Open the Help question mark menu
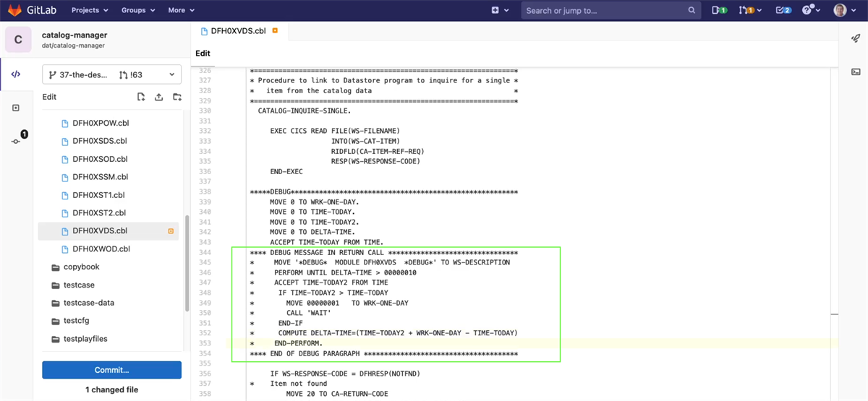 [x=811, y=10]
